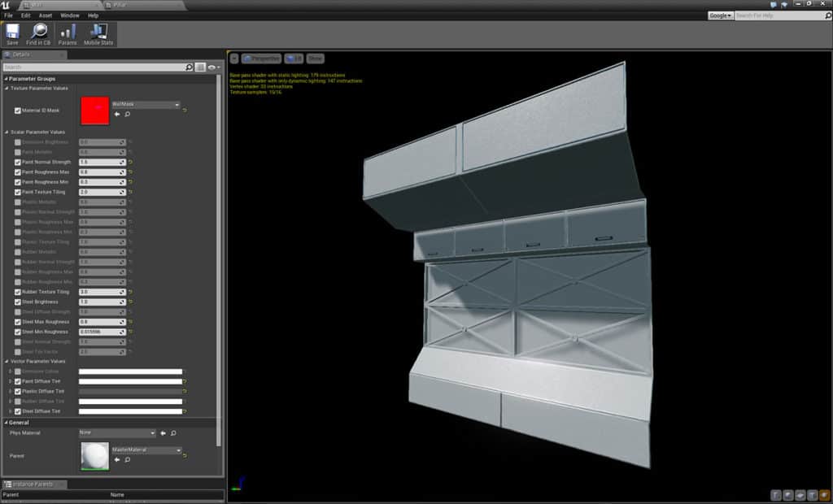Click the Save toolbar icon

point(12,34)
